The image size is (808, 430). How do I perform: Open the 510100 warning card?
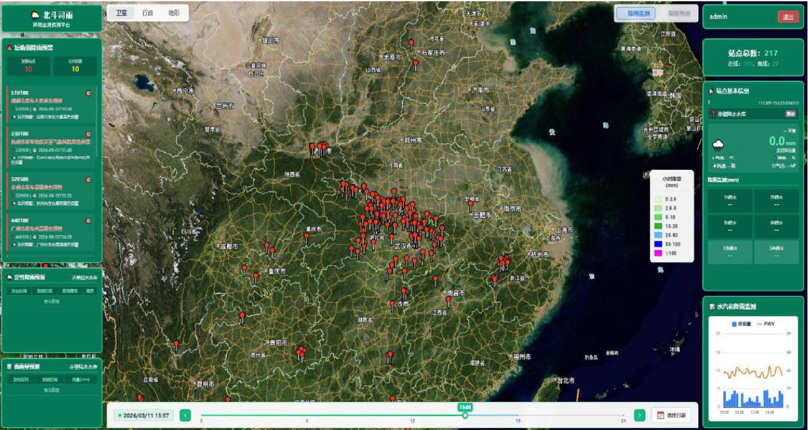tap(50, 106)
